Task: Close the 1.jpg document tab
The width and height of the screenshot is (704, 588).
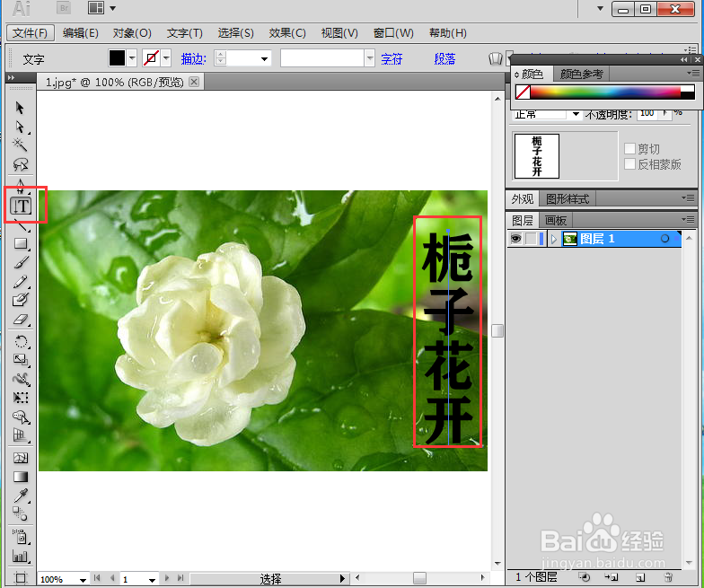Action: [194, 82]
